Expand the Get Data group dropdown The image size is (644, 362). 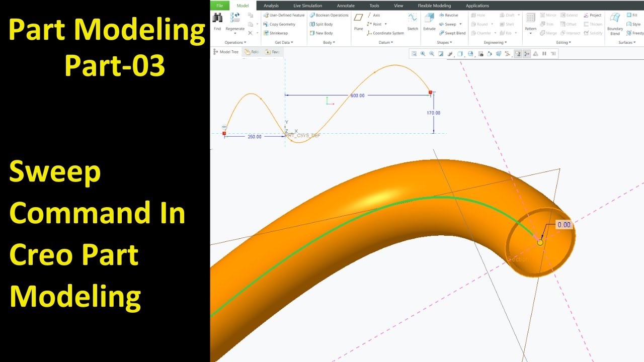[284, 42]
